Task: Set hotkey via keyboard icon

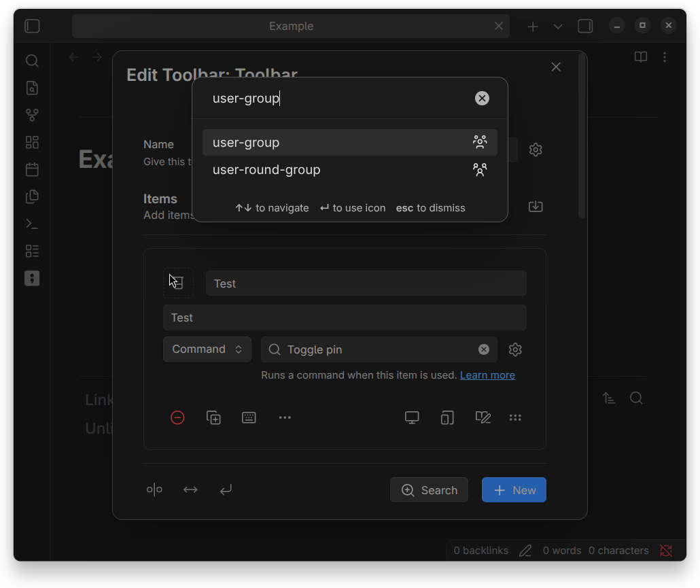Action: [249, 417]
